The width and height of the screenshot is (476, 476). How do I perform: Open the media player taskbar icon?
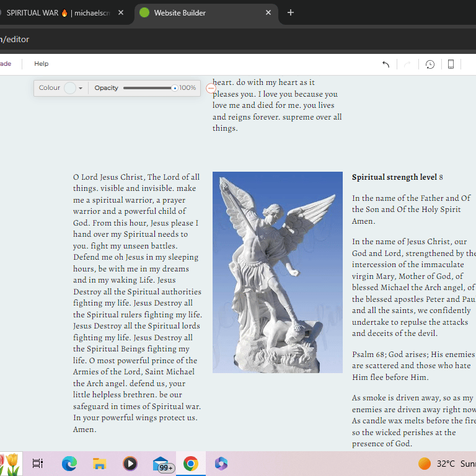(x=130, y=464)
